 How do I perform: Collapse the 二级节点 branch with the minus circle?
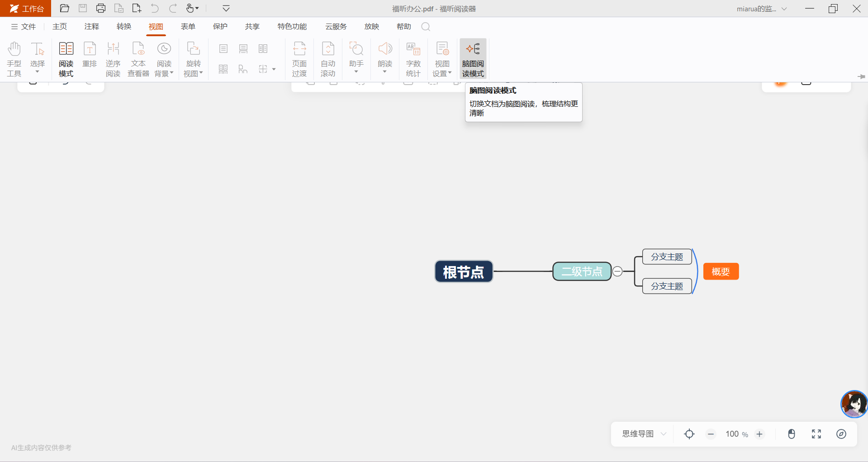(x=617, y=271)
